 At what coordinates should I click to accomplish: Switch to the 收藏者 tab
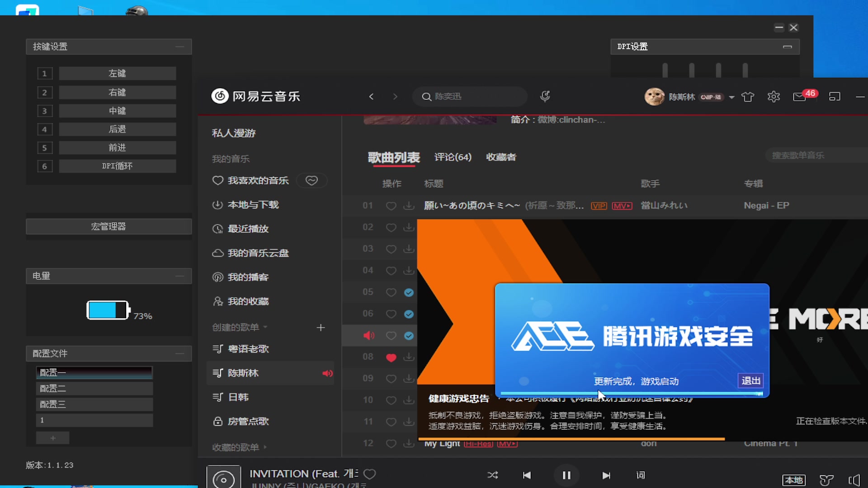(x=501, y=157)
